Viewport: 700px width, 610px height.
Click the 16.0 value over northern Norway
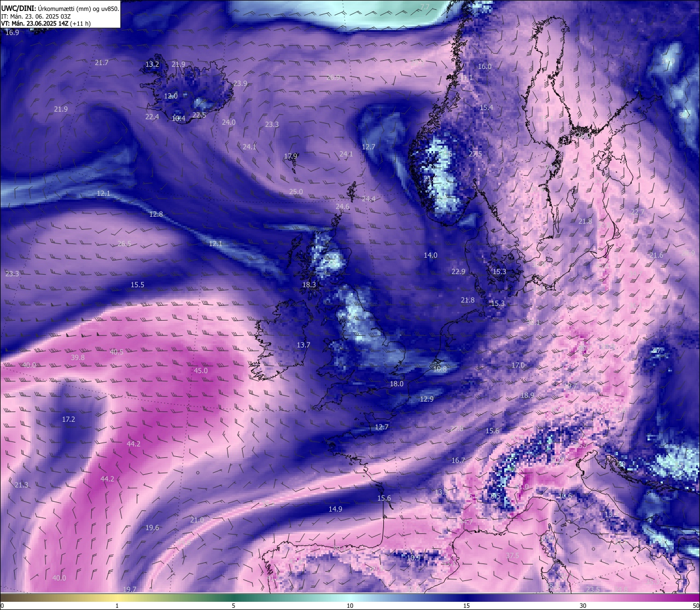coord(485,67)
